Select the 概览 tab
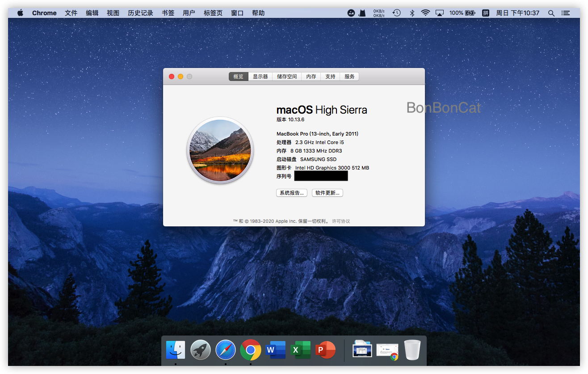The width and height of the screenshot is (588, 374). click(x=239, y=76)
